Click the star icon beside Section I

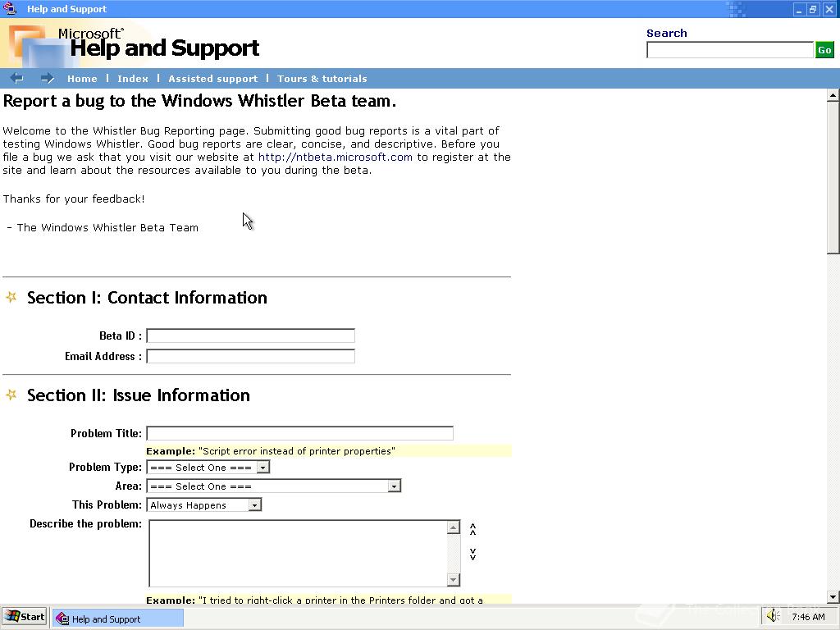[11, 297]
